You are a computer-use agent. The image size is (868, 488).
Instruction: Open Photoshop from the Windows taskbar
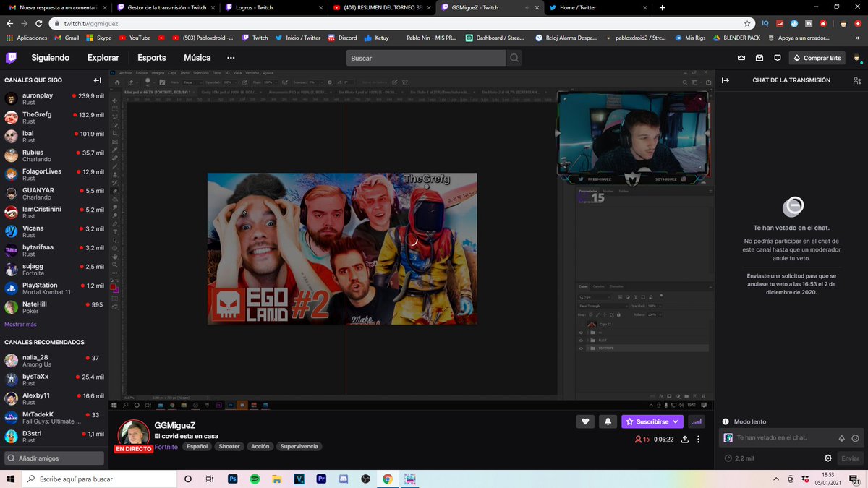[x=233, y=479]
